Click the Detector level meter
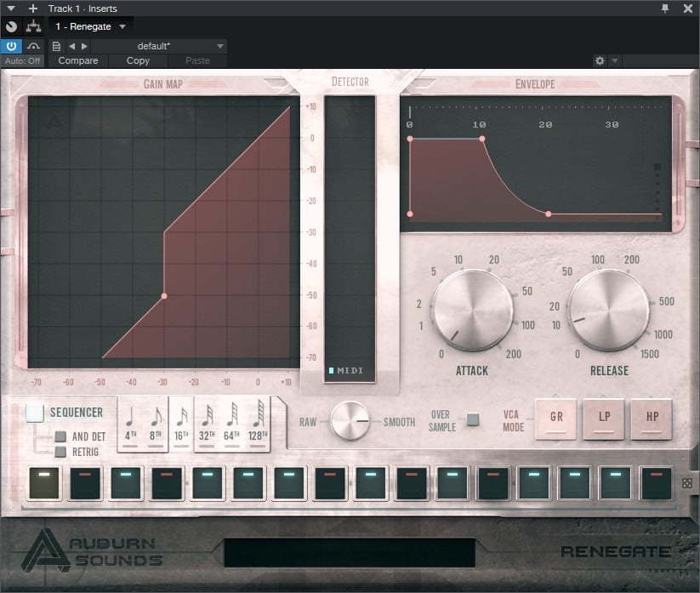 click(x=350, y=239)
